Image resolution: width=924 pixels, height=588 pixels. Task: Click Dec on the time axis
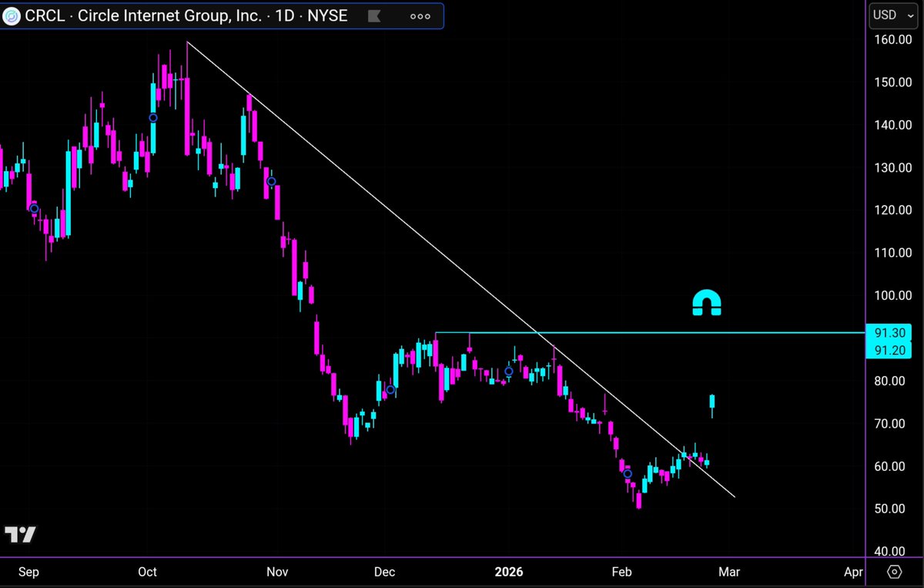[x=384, y=572]
